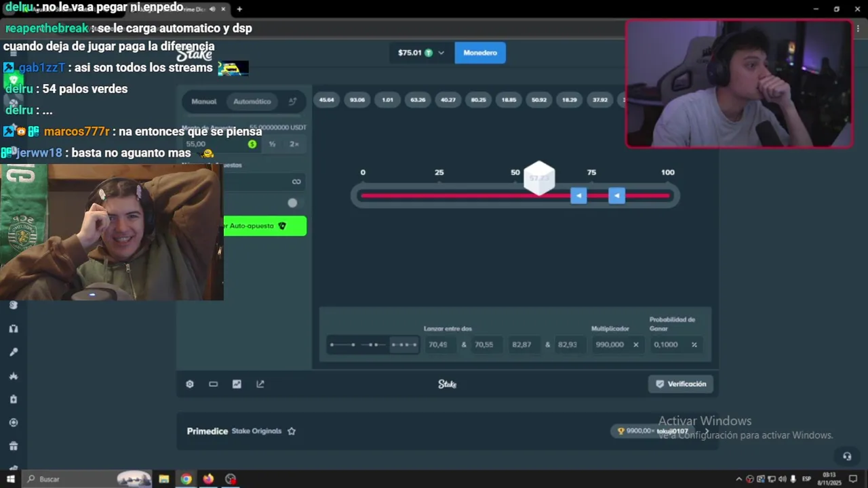Click the green Auto-apuesta button
Viewport: 868px width, 488px height.
(265, 226)
